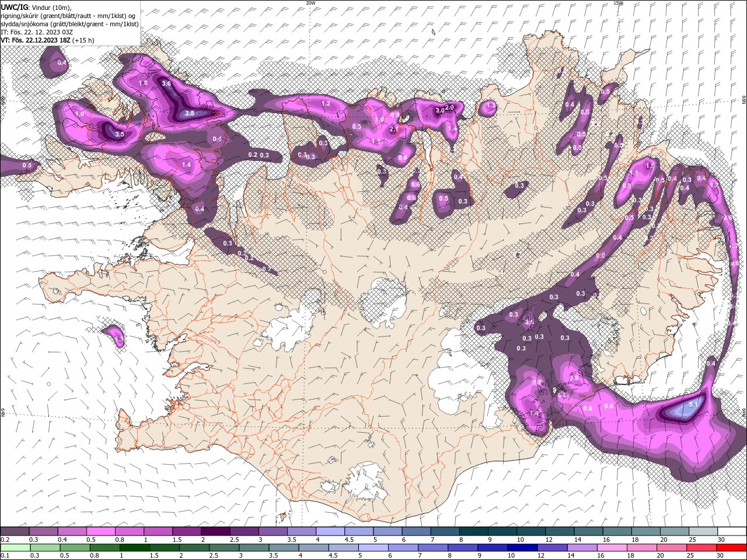The height and width of the screenshot is (560, 747).
Task: Click top legend swatch between 1 and 1.5
Action: point(158,531)
